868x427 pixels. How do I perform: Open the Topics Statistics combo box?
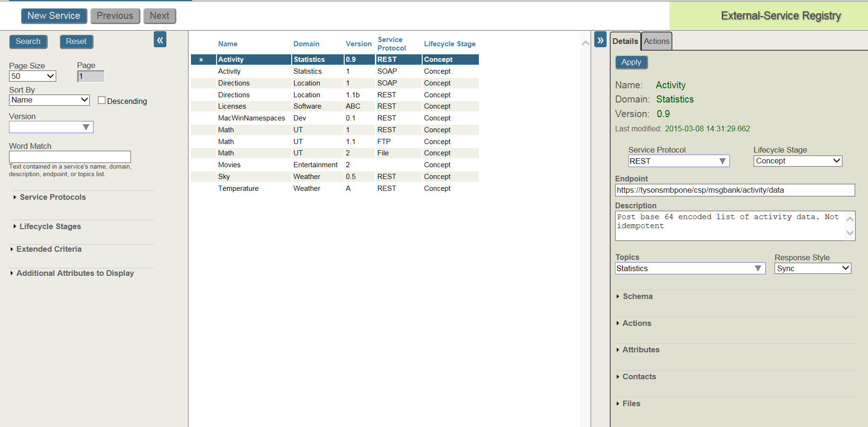(x=690, y=268)
